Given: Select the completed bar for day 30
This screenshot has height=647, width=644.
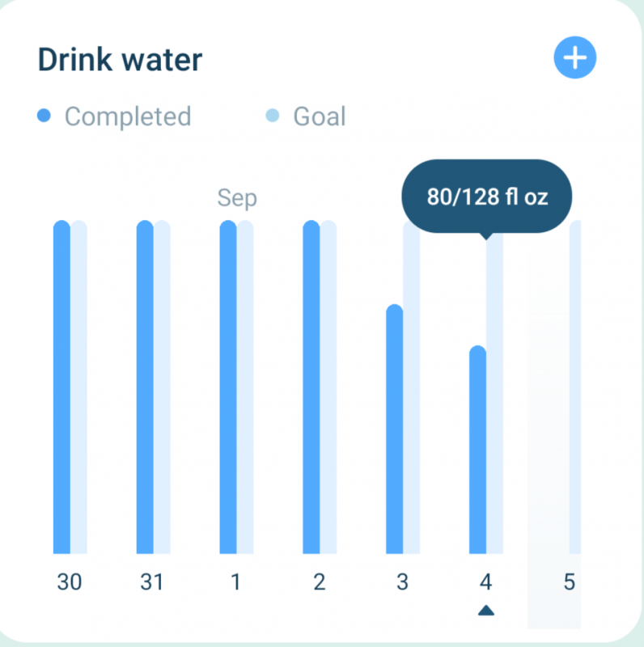Looking at the screenshot, I should [x=61, y=388].
